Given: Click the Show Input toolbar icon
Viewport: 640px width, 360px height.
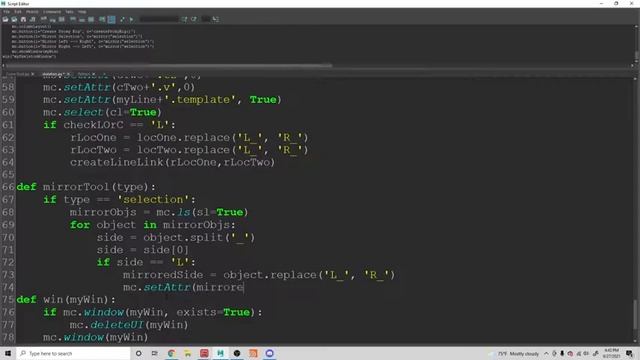Looking at the screenshot, I should [x=82, y=19].
